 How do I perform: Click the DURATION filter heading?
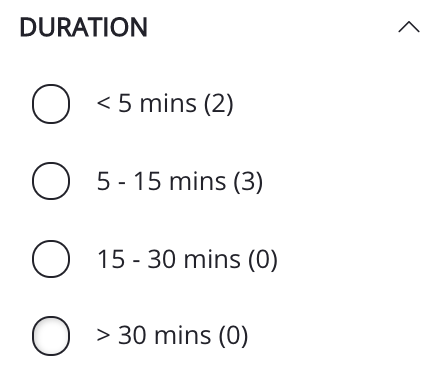pyautogui.click(x=84, y=27)
